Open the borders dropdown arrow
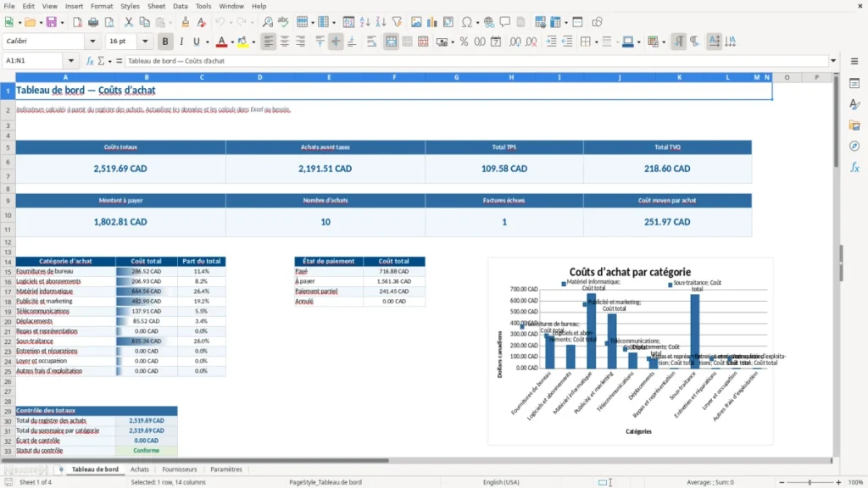The image size is (868, 488). click(x=596, y=42)
